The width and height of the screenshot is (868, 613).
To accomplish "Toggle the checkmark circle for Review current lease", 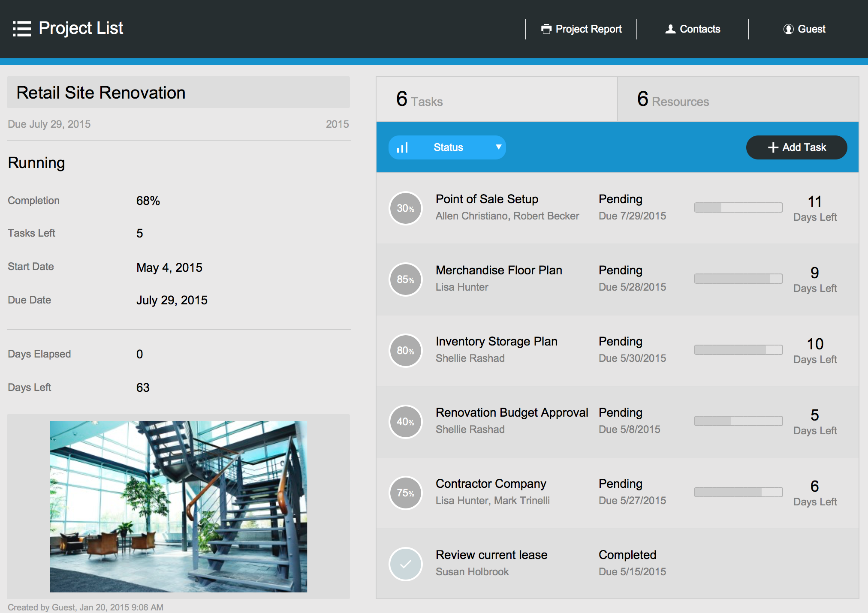I will point(405,564).
